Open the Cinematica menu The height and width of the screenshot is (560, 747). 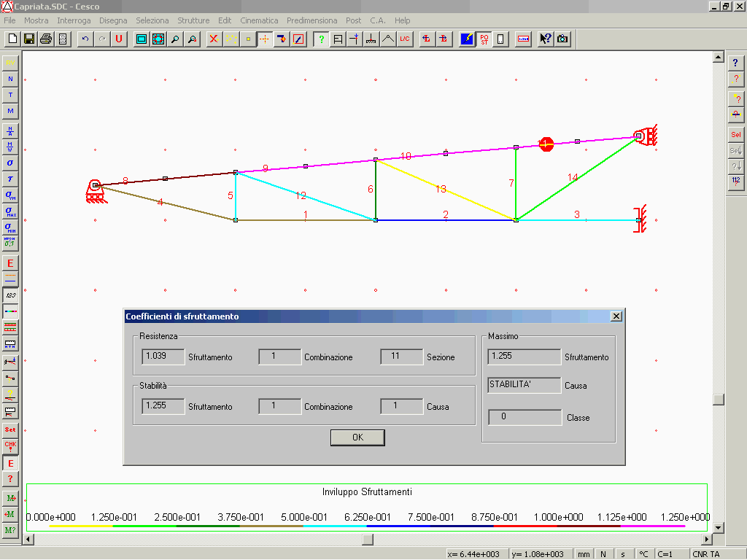pyautogui.click(x=259, y=20)
